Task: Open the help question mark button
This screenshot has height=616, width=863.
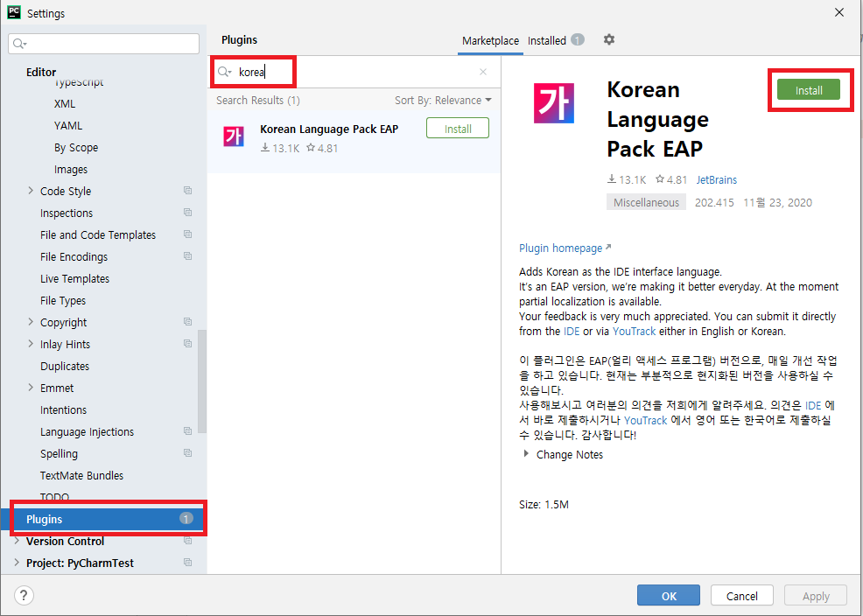Action: click(24, 595)
